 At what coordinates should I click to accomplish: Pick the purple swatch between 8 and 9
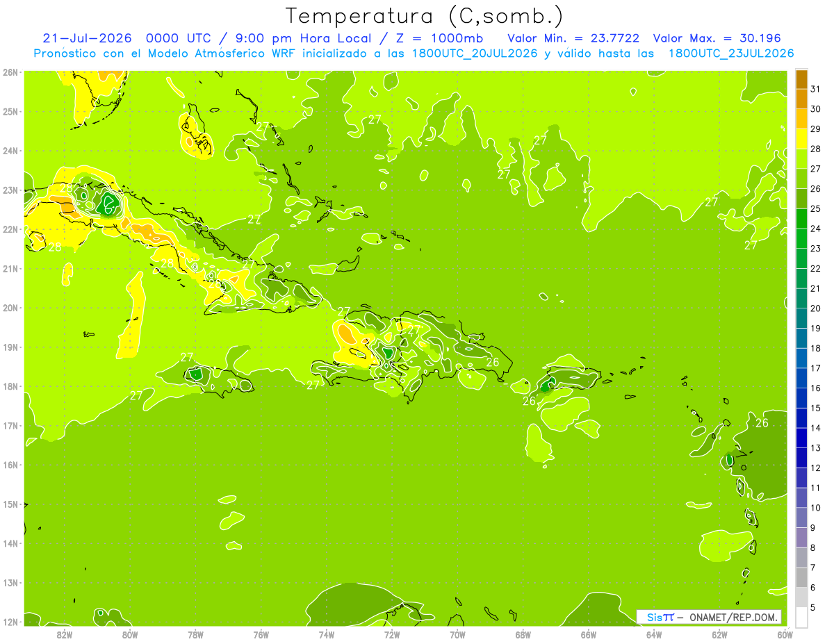801,538
